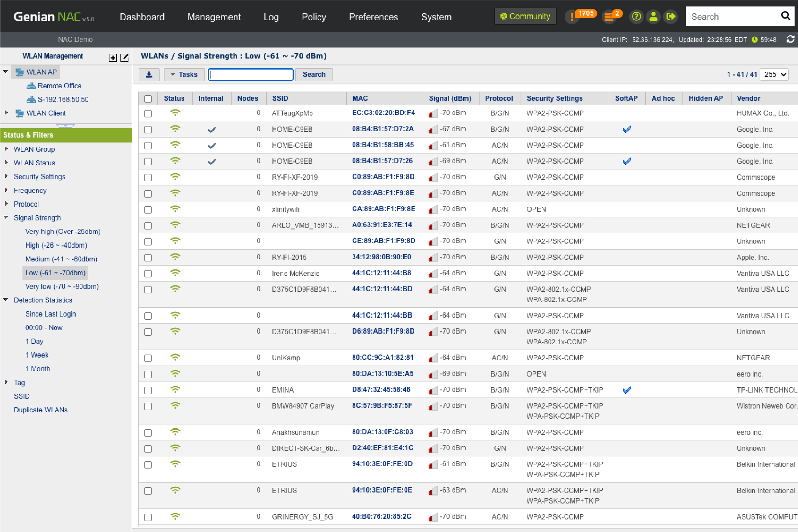The height and width of the screenshot is (532, 798).
Task: Check the xfinitywifi row checkbox
Action: (148, 210)
